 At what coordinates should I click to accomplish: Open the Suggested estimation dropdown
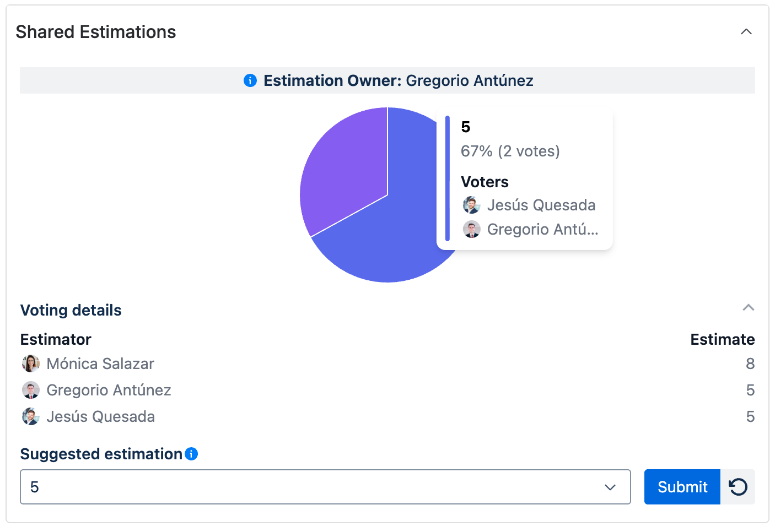coord(610,487)
